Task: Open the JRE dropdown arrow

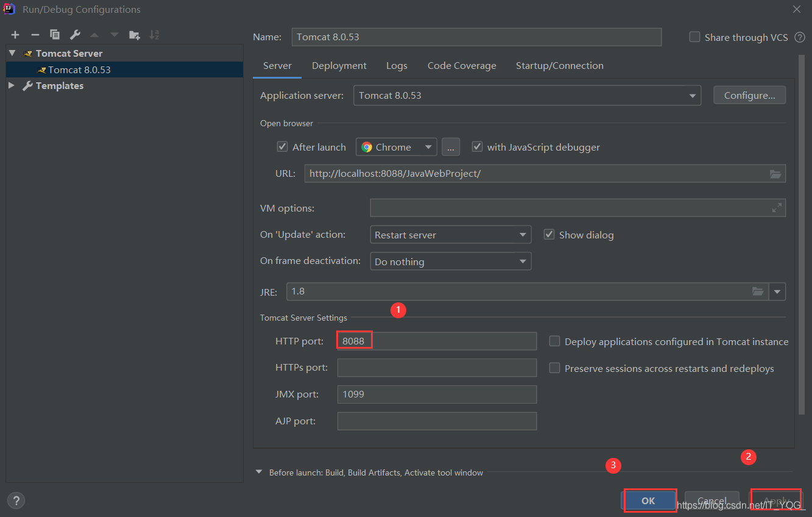Action: coord(777,291)
